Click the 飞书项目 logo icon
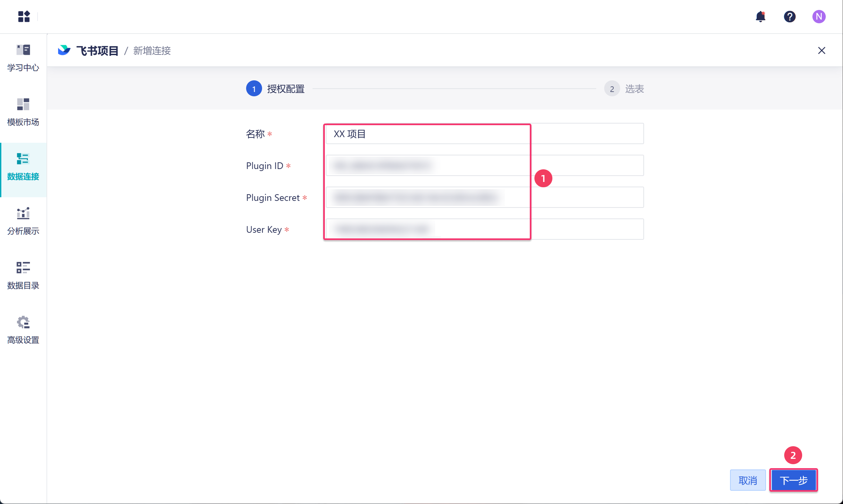 point(64,50)
